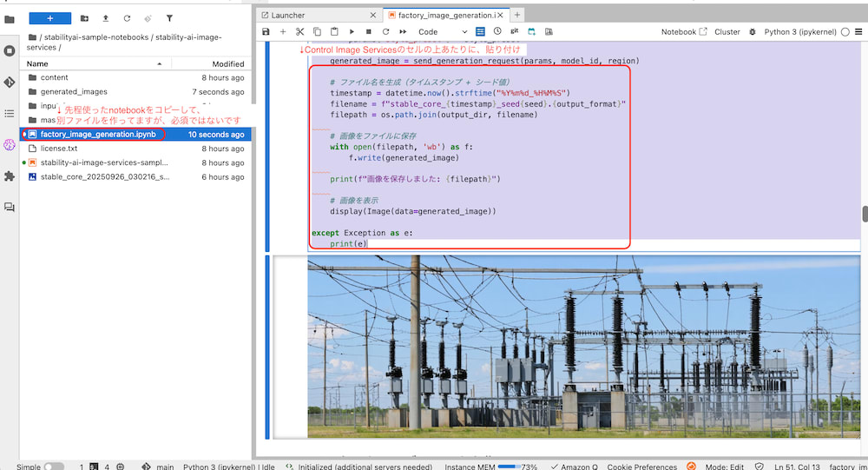Image resolution: width=868 pixels, height=470 pixels.
Task: Open a new tab with the plus button
Action: click(x=517, y=16)
